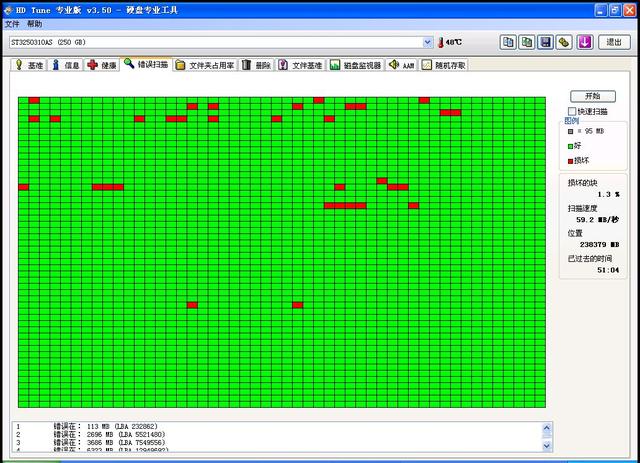Expand the ST3250310AS drive dropdown
Screen dimensions: 640x463
(427, 42)
